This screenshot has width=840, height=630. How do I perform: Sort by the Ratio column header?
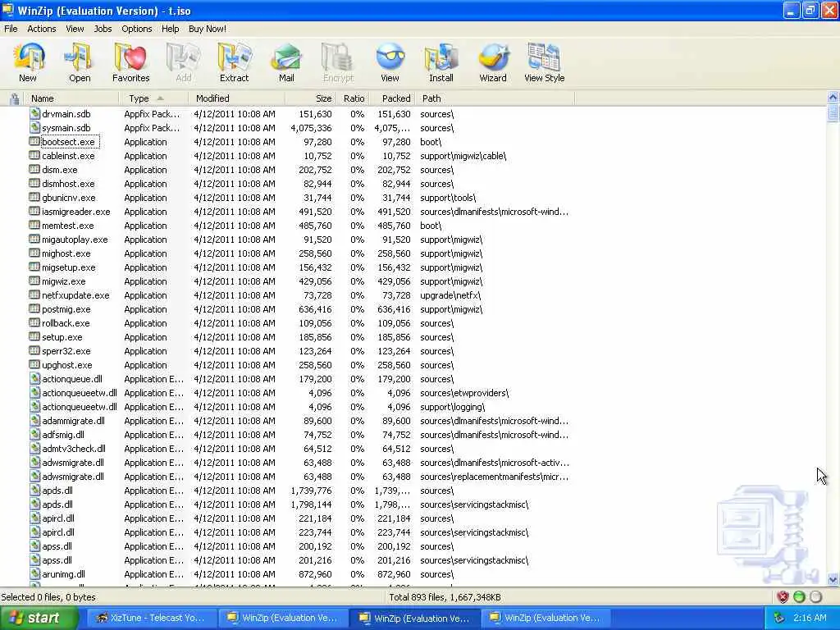[x=353, y=98]
